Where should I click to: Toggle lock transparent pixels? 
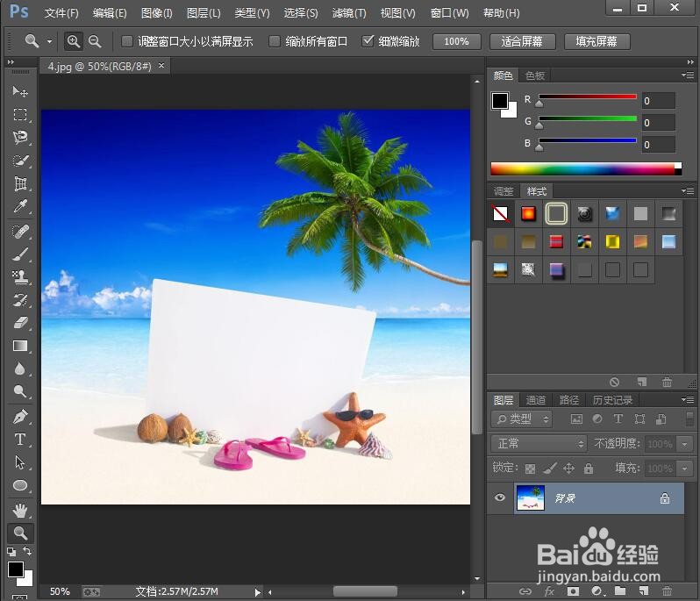530,469
